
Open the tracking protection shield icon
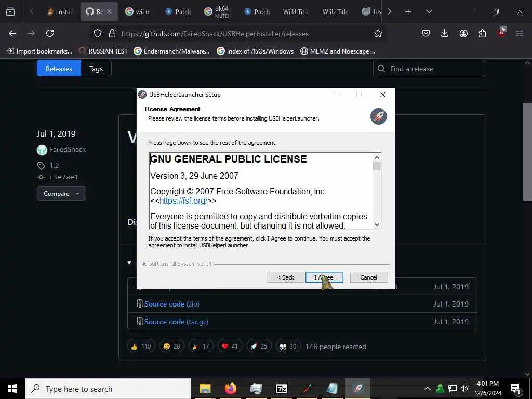98,33
